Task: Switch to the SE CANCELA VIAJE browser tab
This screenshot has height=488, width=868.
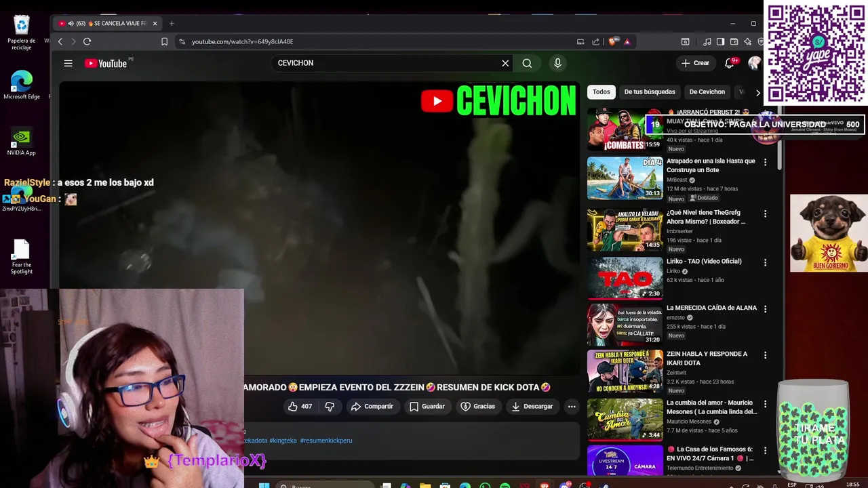Action: (108, 23)
